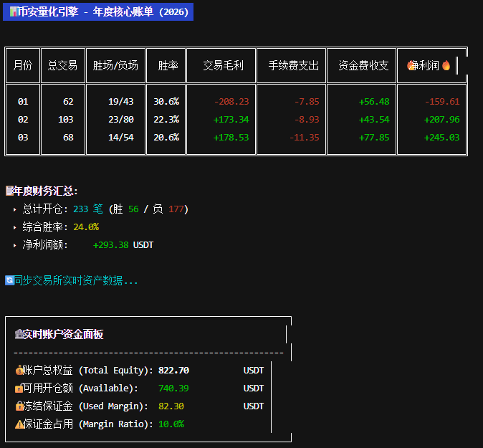Click the net profit total +293.38
Viewport: 483px width, 448px height.
click(x=111, y=245)
